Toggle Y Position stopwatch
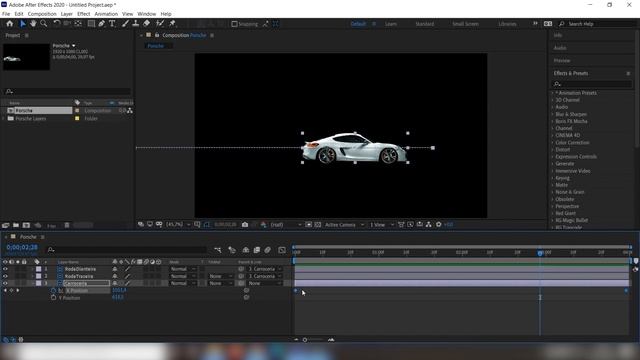 pyautogui.click(x=53, y=298)
